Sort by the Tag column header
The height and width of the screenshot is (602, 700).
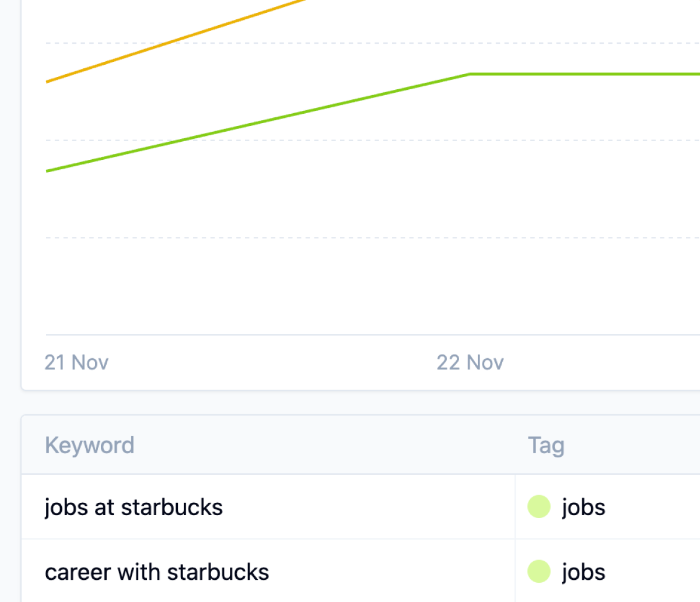coord(546,445)
